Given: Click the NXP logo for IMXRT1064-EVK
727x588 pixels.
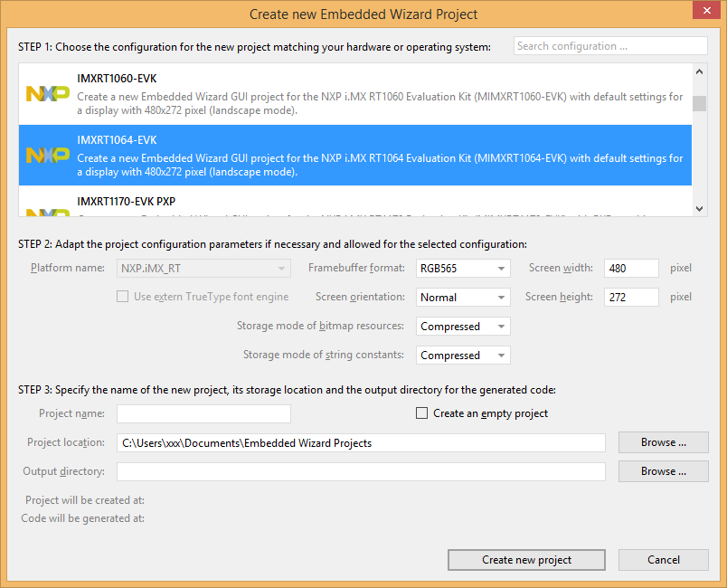Looking at the screenshot, I should point(47,155).
